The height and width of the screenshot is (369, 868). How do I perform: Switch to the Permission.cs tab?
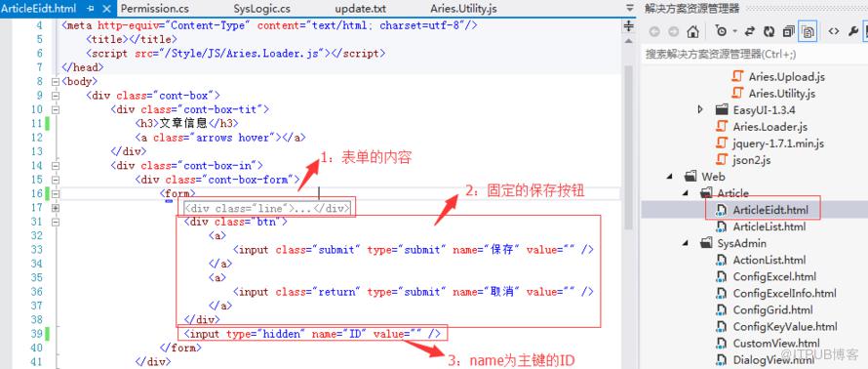tap(154, 9)
